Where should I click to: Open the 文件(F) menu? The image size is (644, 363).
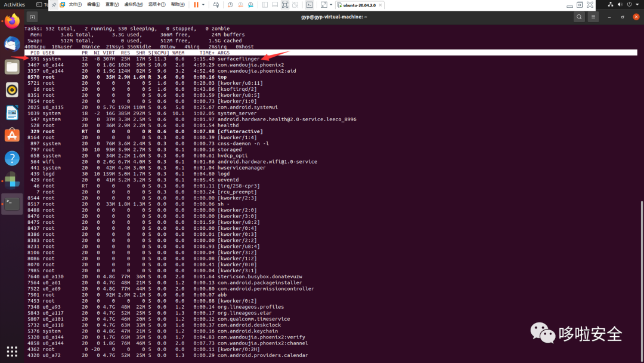point(75,5)
